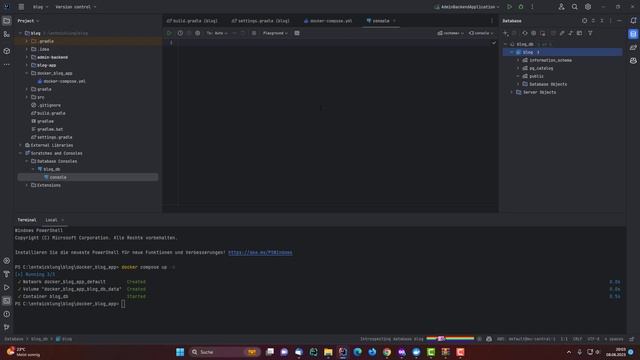Expand the Server Objects node
Viewport: 640px width, 360px height.
511,92
